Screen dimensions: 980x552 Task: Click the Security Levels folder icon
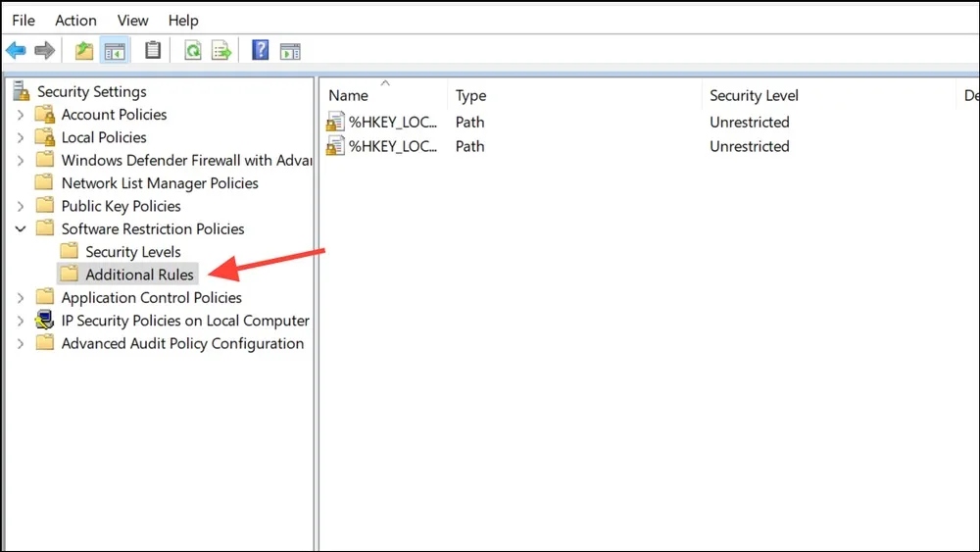tap(69, 251)
